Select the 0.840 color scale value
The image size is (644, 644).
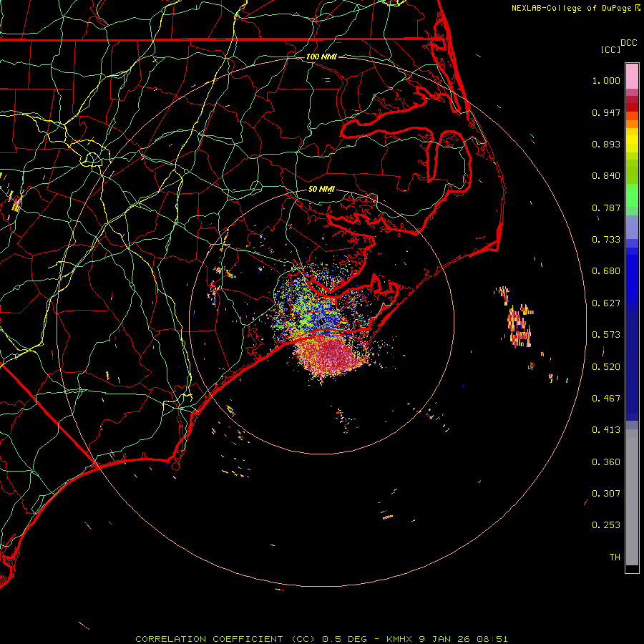(606, 176)
